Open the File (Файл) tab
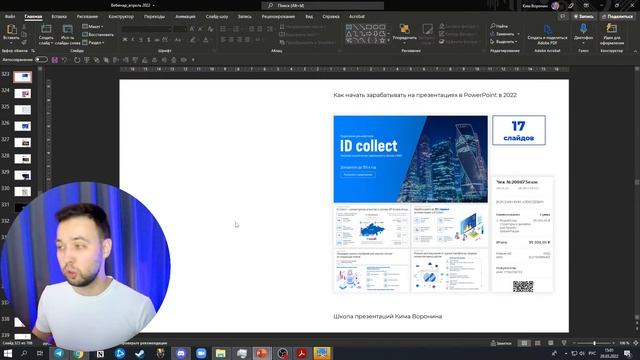Image resolution: width=640 pixels, height=360 pixels. pos(10,17)
